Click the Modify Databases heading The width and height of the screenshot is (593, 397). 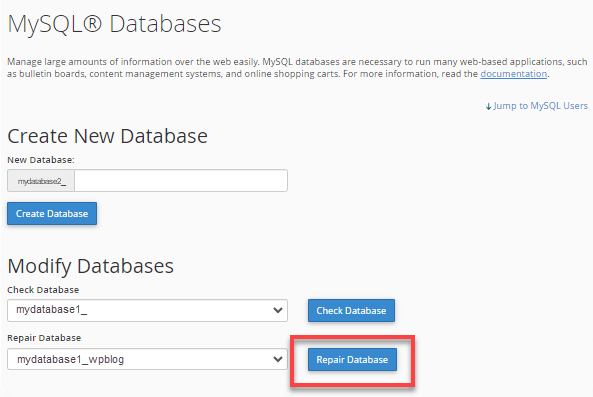coord(90,266)
